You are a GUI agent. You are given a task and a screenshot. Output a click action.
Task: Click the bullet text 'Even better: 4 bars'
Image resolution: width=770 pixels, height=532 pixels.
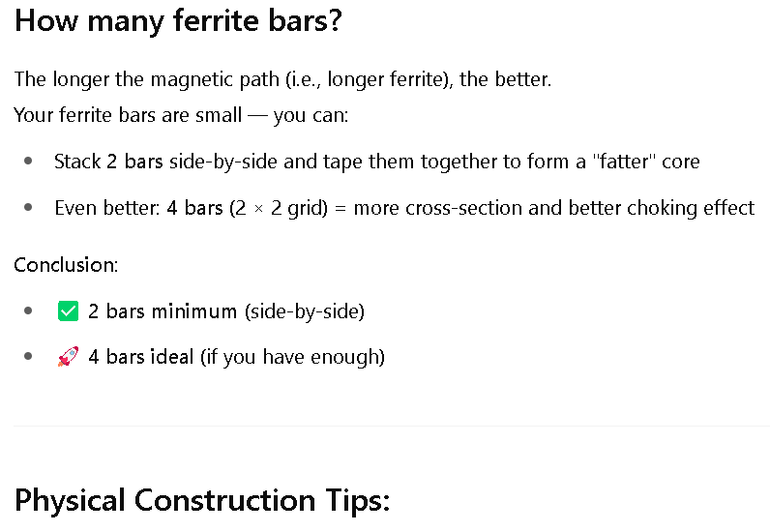point(404,208)
